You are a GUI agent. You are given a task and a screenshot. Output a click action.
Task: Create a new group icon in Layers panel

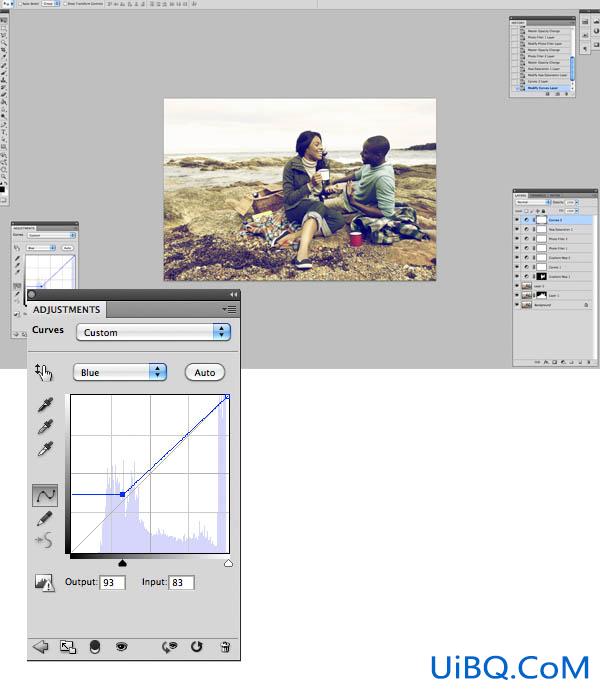[x=571, y=362]
